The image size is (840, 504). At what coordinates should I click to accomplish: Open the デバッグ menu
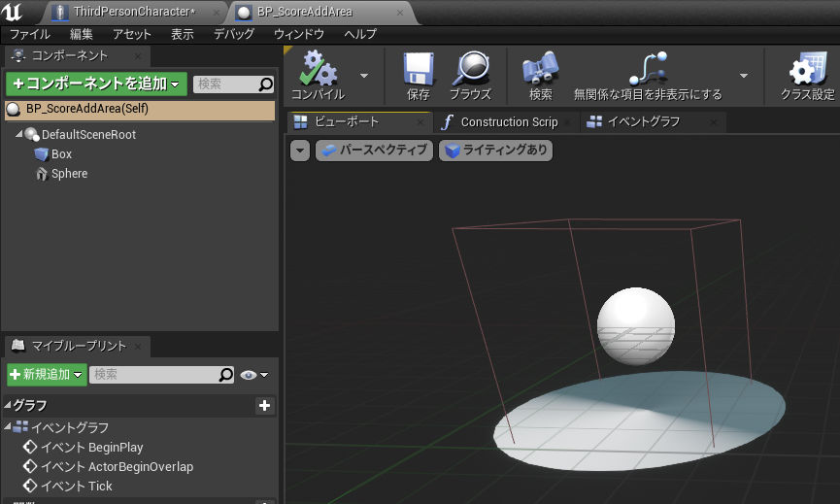tap(234, 34)
